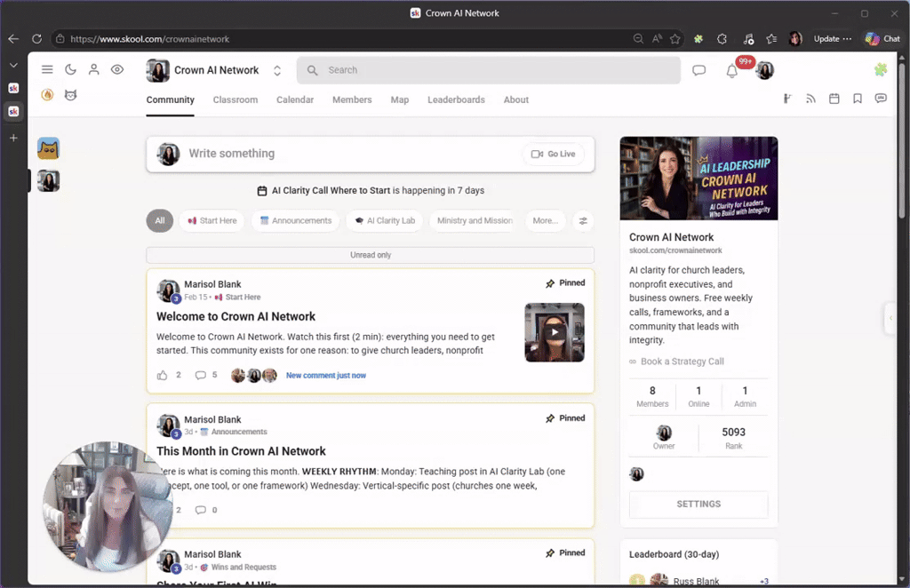
Task: Click the browser Update button
Action: [x=832, y=39]
